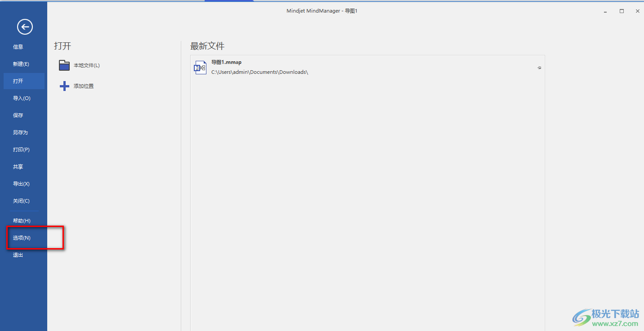Select the 打开 sidebar item
Image resolution: width=644 pixels, height=331 pixels.
(24, 81)
